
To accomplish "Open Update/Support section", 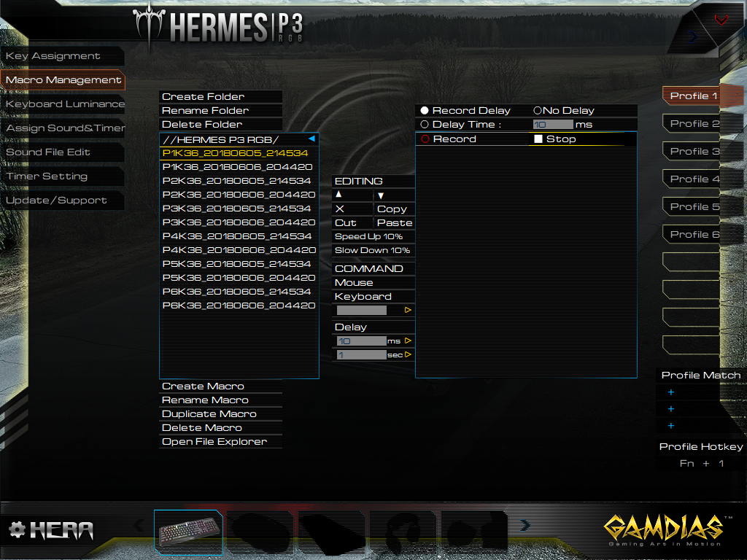I will tap(63, 200).
